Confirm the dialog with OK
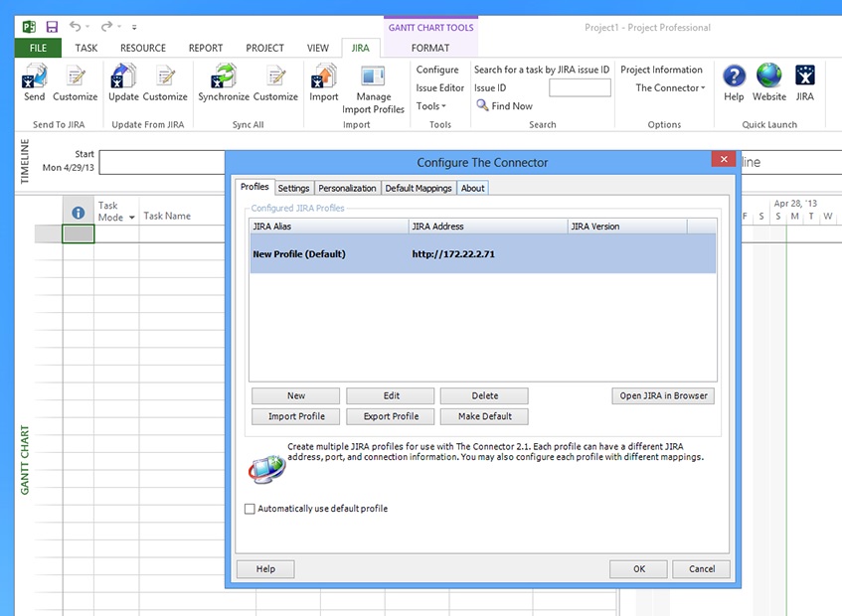Viewport: 842px width, 616px height. [x=638, y=568]
